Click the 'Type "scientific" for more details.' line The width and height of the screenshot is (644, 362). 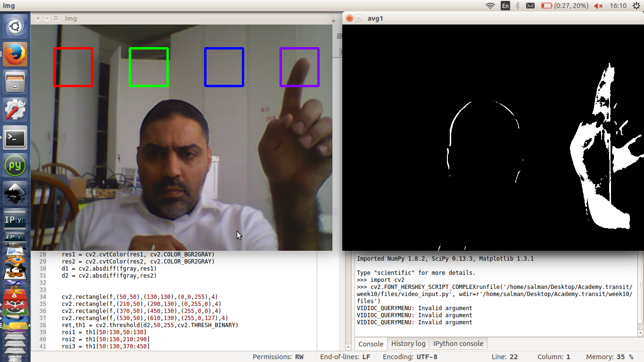click(416, 273)
